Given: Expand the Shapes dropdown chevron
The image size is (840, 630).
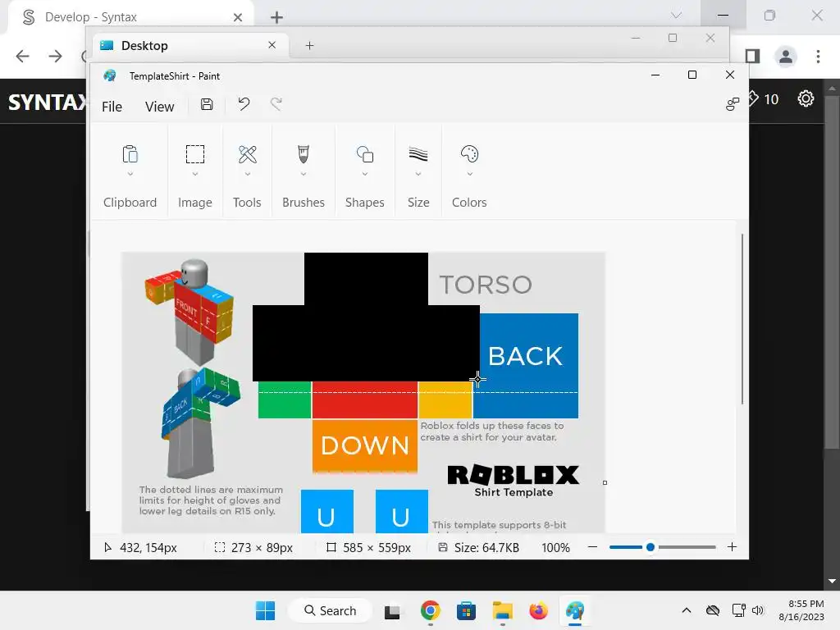Looking at the screenshot, I should (365, 174).
